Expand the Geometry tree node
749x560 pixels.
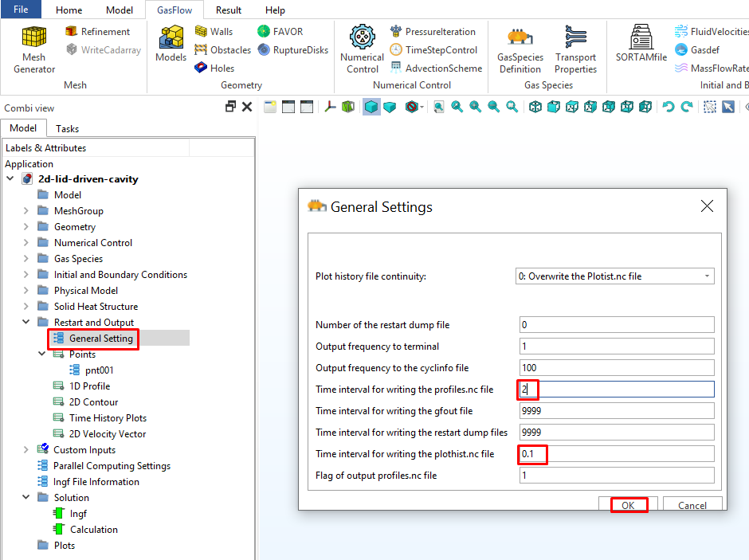[x=25, y=227]
